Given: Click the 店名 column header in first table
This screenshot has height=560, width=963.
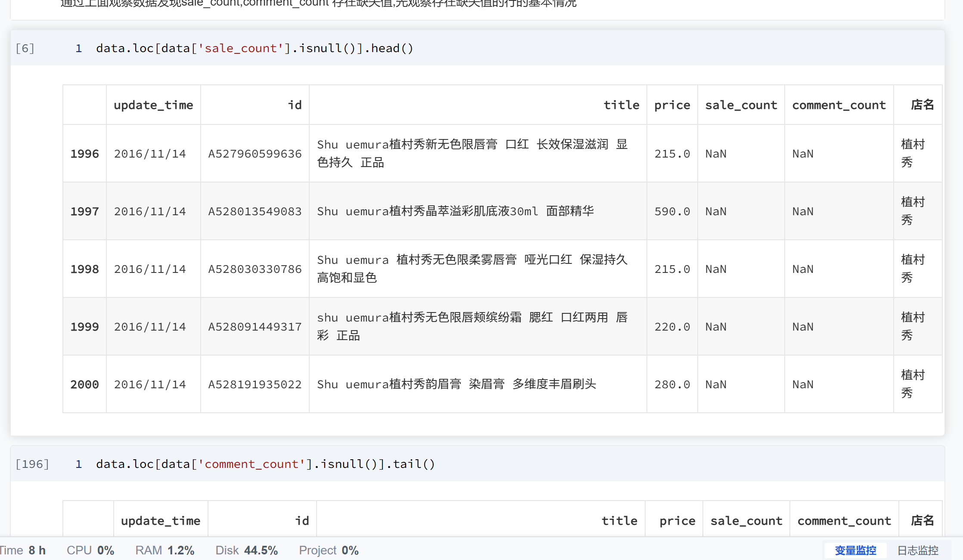Looking at the screenshot, I should pos(922,105).
